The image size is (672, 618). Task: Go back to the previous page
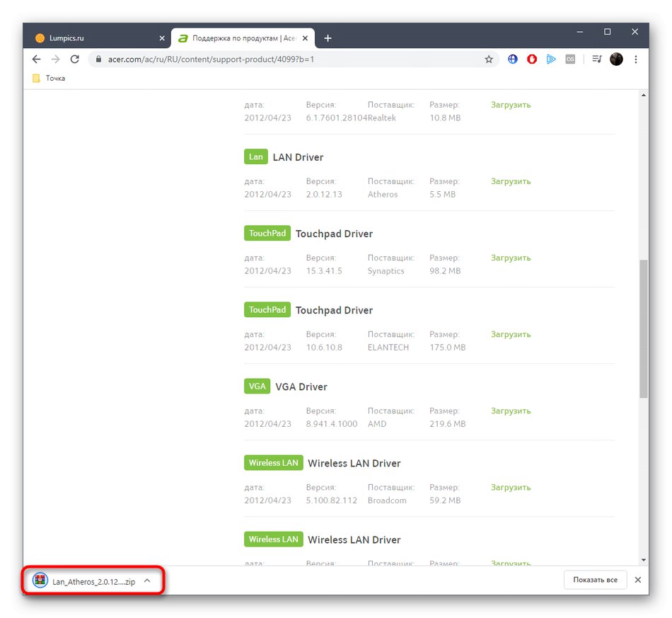[x=36, y=59]
